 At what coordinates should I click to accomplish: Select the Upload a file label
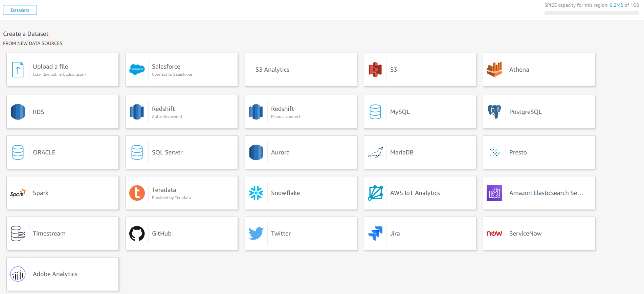[50, 67]
